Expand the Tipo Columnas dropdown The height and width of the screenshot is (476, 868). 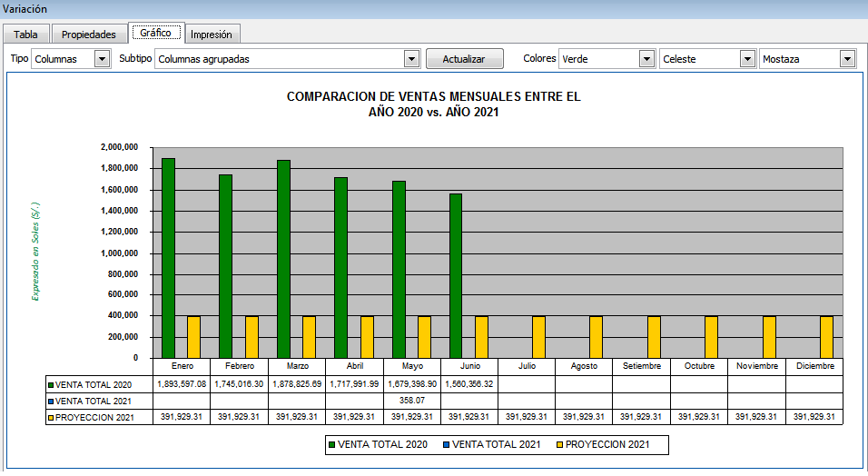102,59
